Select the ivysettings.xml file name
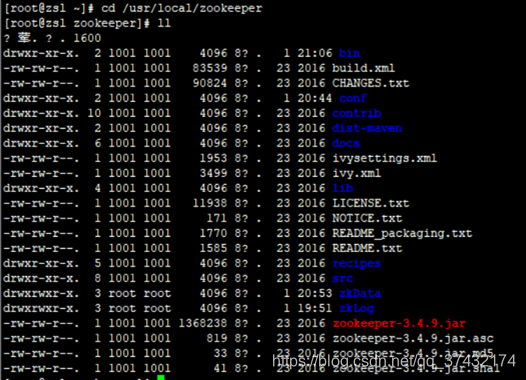Viewport: 526px width, 380px height. click(x=384, y=158)
